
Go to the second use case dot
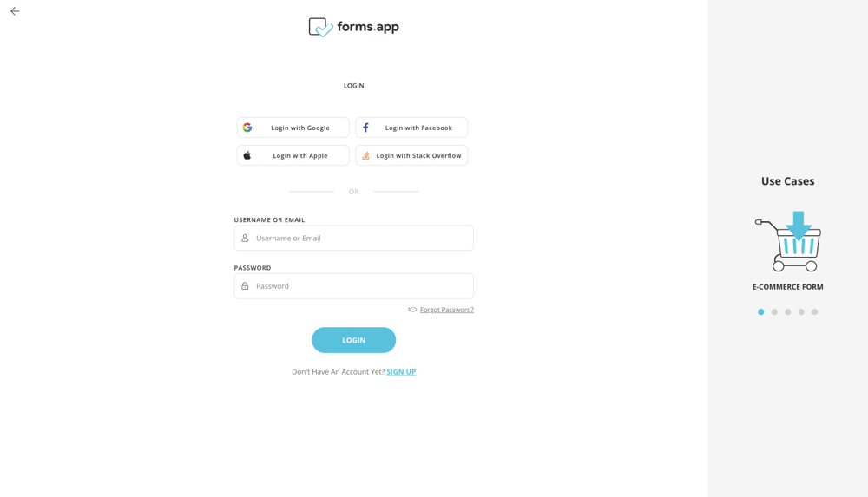coord(774,312)
